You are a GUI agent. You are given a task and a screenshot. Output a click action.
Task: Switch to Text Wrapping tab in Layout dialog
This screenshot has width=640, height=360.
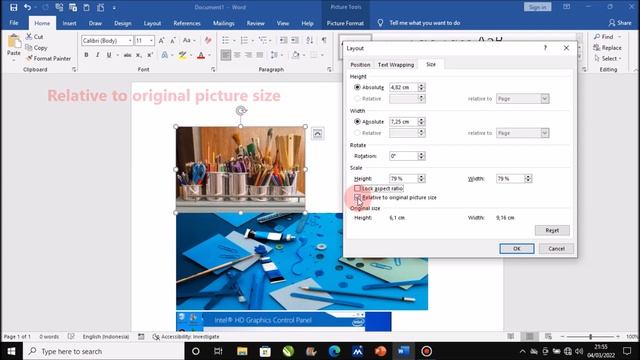coord(396,64)
